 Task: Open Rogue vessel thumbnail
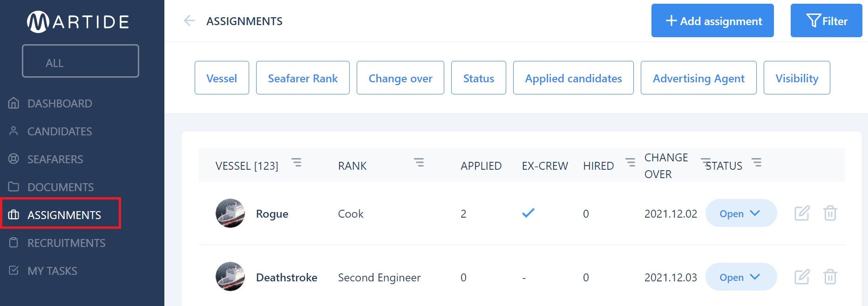coord(230,213)
